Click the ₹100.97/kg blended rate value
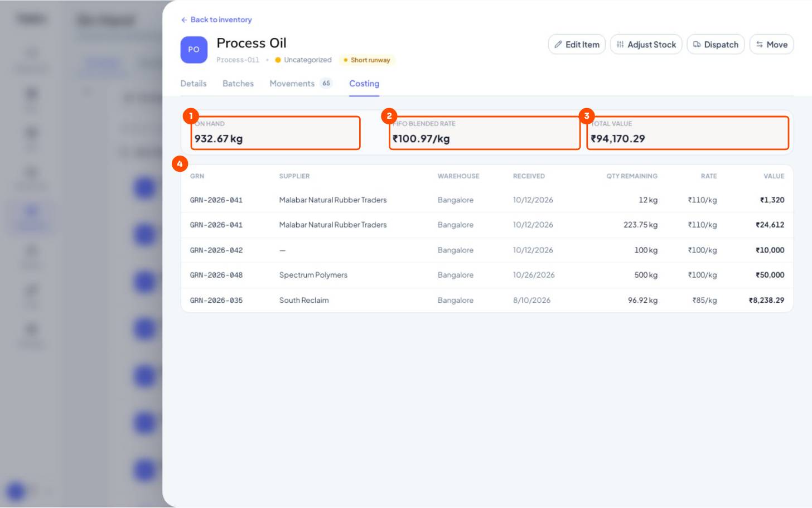This screenshot has width=812, height=508. [421, 139]
